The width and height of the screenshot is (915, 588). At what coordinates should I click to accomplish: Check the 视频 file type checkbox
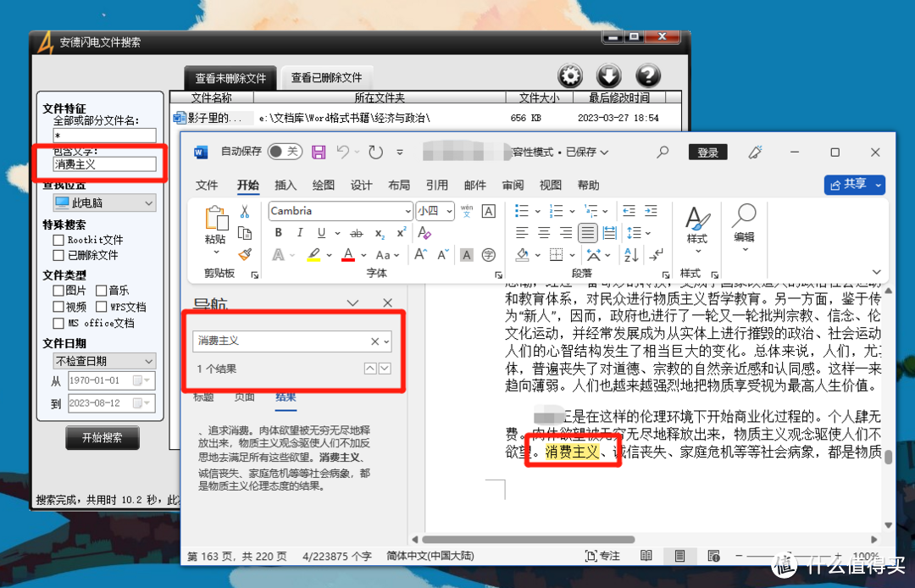tap(58, 306)
